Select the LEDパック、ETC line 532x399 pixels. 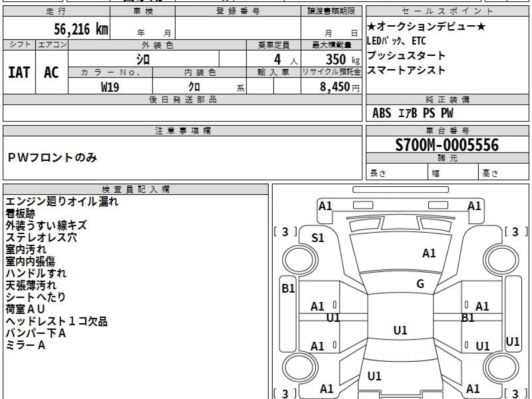coord(396,41)
